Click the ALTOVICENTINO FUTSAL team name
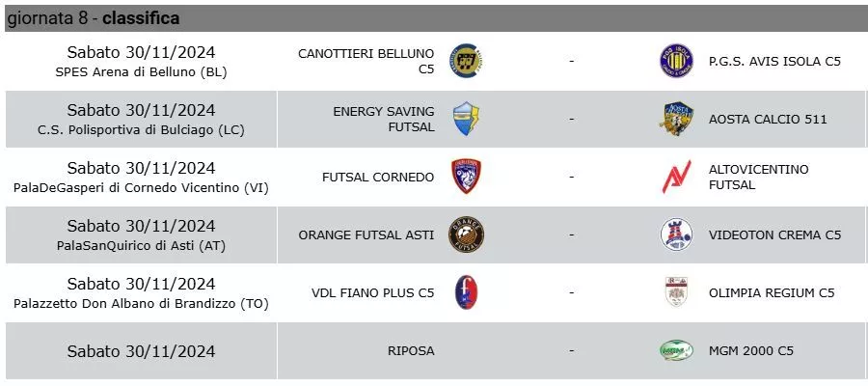The height and width of the screenshot is (386, 868). coord(759,177)
